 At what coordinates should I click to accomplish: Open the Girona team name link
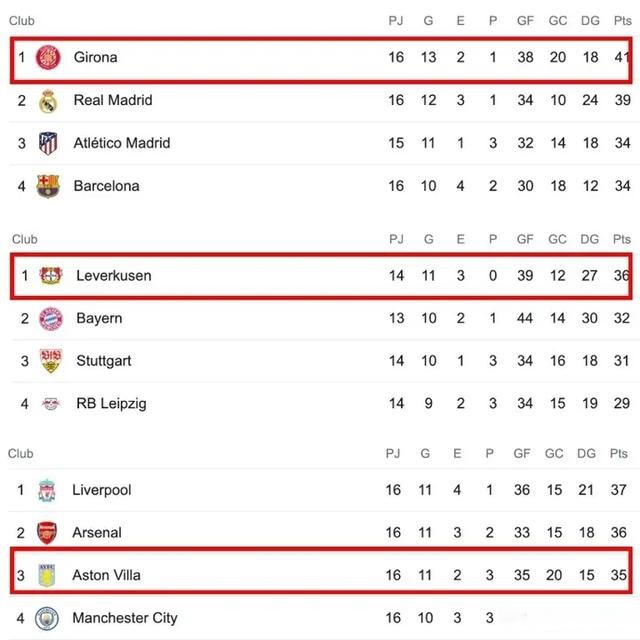click(95, 57)
